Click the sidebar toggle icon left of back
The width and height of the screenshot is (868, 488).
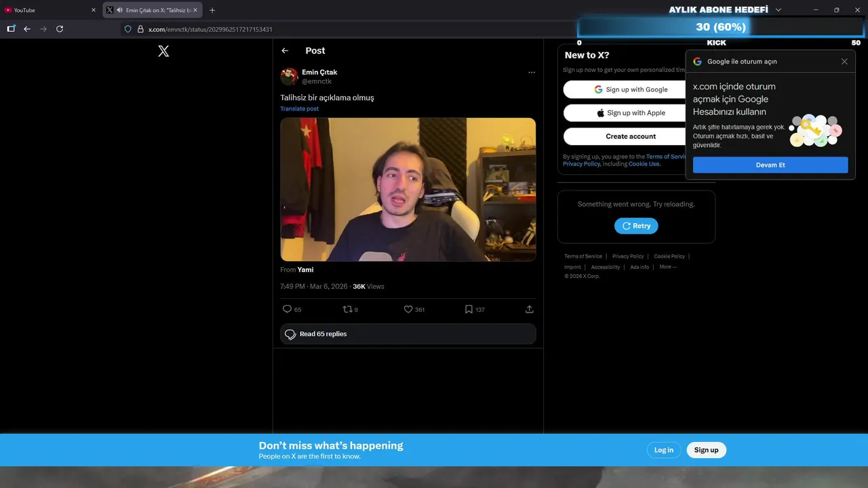11,29
